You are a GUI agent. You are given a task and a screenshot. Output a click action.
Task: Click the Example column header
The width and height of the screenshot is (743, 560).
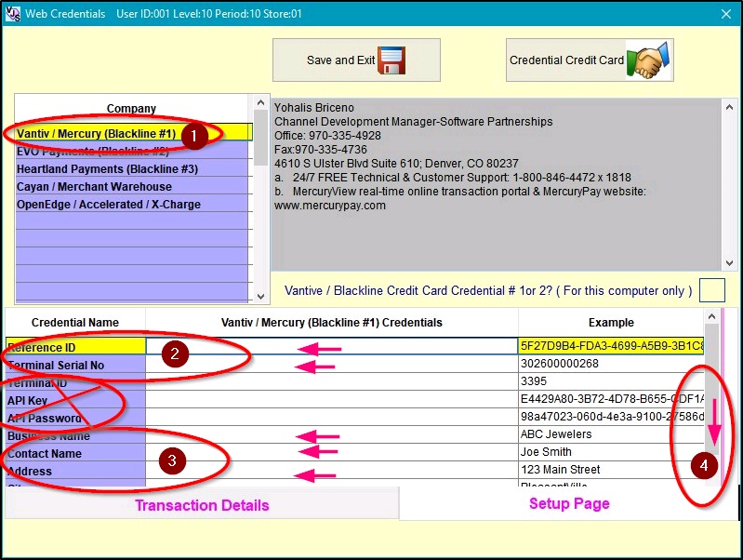point(611,323)
